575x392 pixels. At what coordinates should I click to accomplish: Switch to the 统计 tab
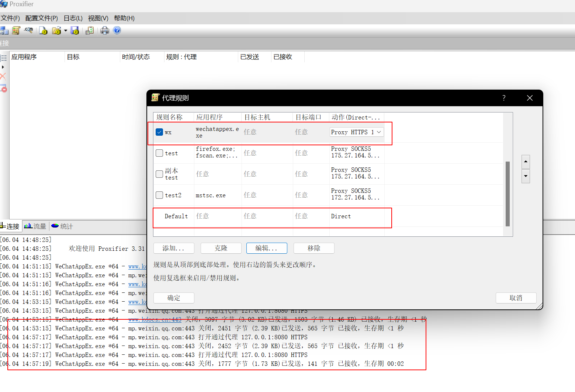(62, 226)
